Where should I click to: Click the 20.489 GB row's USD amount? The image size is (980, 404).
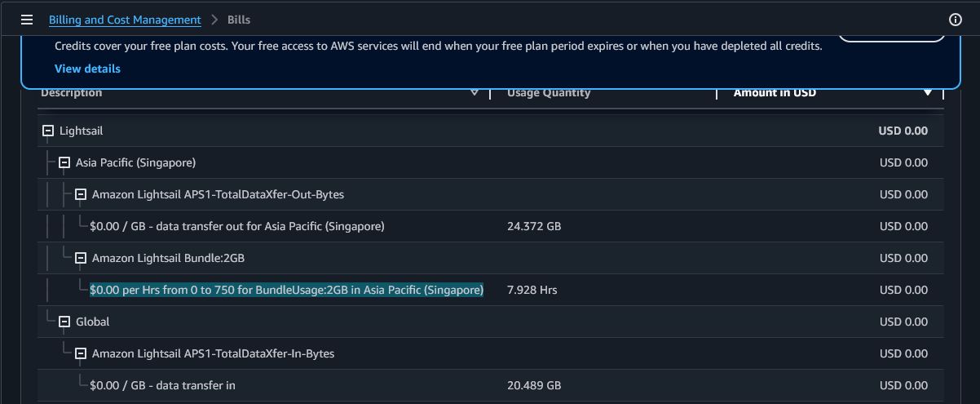[x=904, y=385]
